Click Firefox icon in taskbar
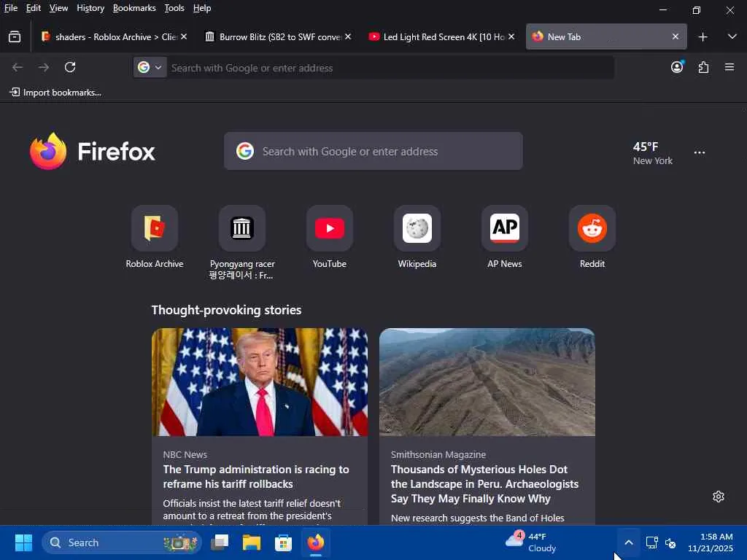Image resolution: width=747 pixels, height=560 pixels. tap(315, 542)
